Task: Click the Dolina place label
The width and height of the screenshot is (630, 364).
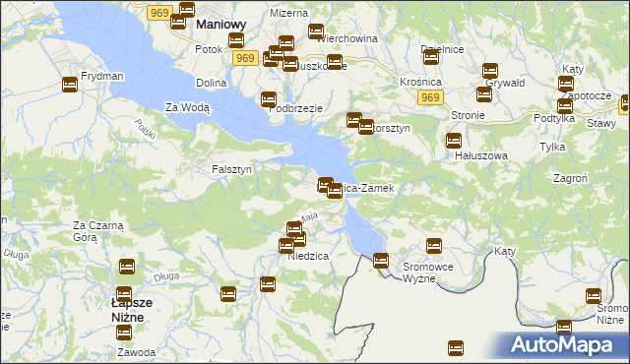Action: pyautogui.click(x=212, y=83)
